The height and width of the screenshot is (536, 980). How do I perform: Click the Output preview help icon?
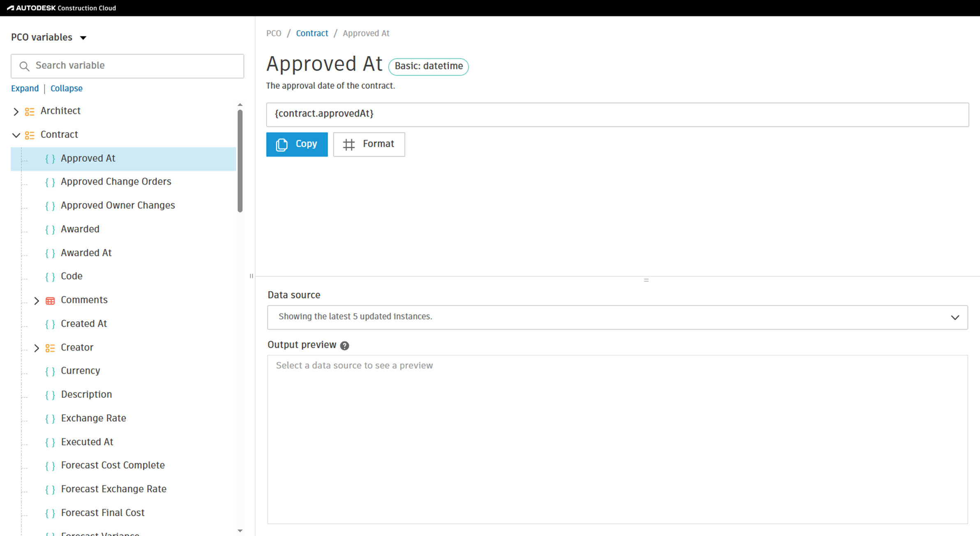point(344,346)
